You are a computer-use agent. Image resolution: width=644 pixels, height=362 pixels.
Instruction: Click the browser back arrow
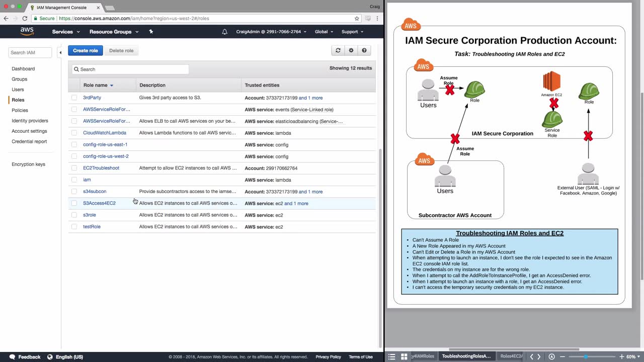point(6,19)
